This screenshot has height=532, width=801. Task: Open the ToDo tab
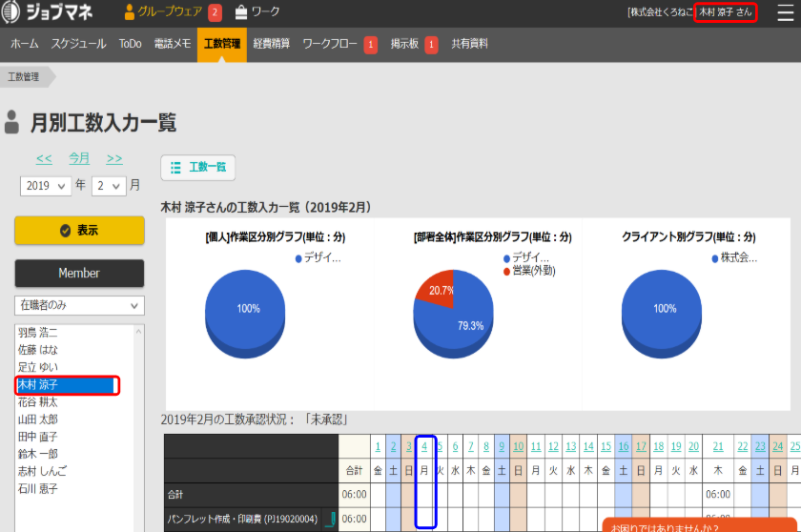[131, 44]
